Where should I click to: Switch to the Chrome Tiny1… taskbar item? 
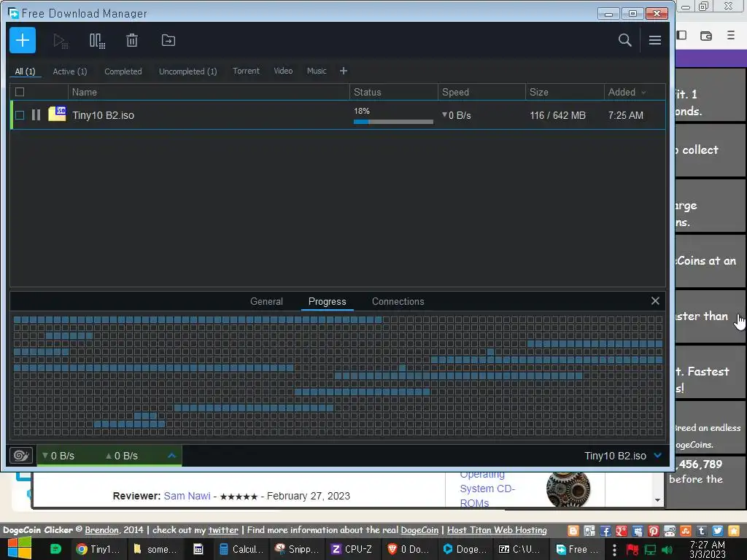point(98,549)
